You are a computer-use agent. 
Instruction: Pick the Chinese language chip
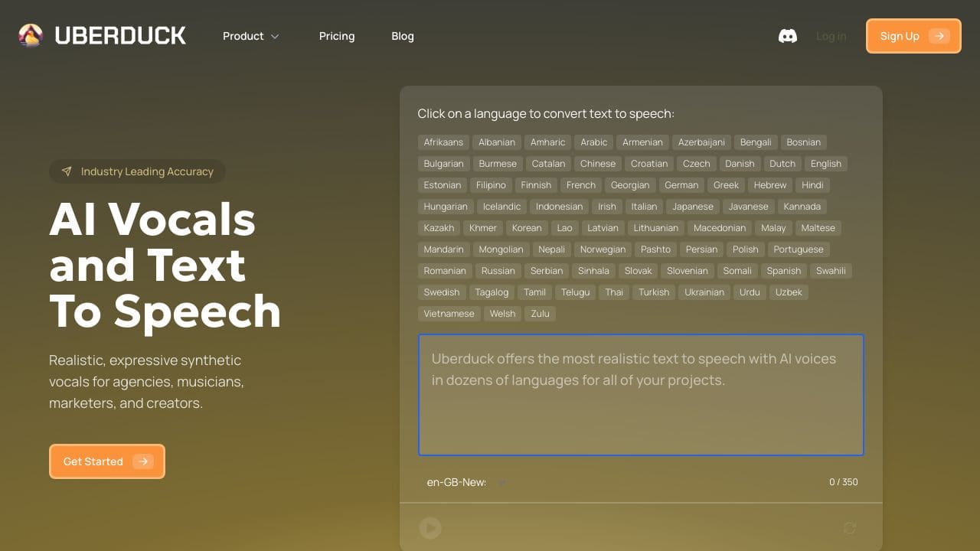(598, 164)
